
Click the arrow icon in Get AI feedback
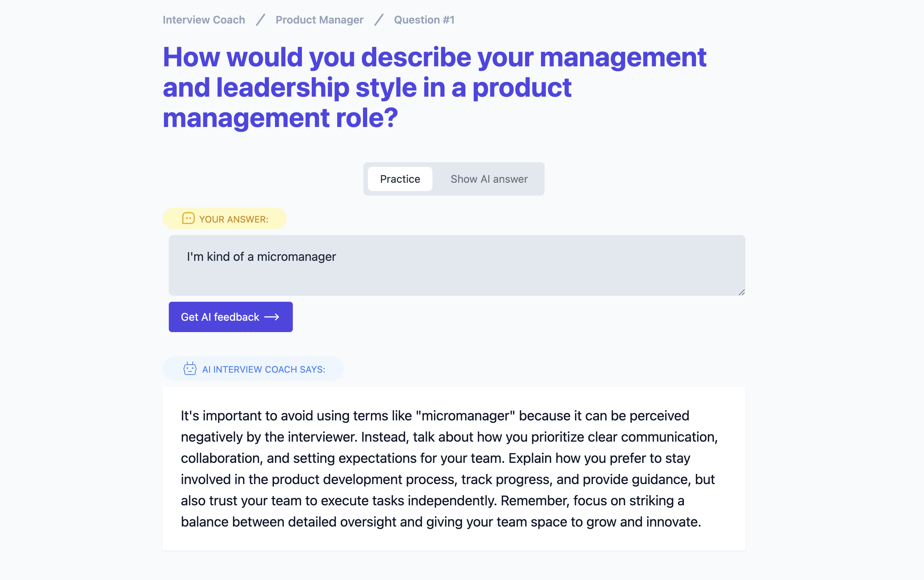click(272, 317)
